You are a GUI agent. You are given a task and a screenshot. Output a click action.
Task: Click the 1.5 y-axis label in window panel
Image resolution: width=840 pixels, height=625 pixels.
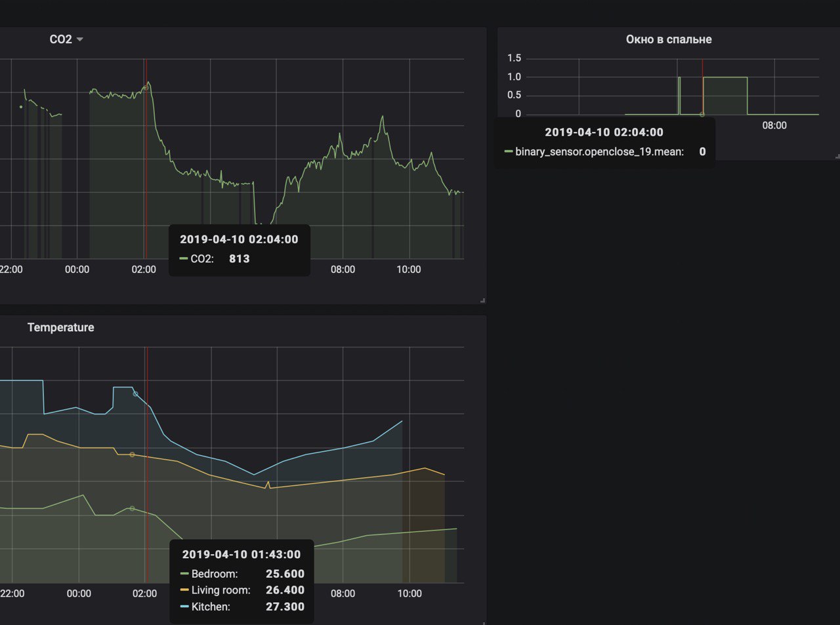(x=514, y=58)
